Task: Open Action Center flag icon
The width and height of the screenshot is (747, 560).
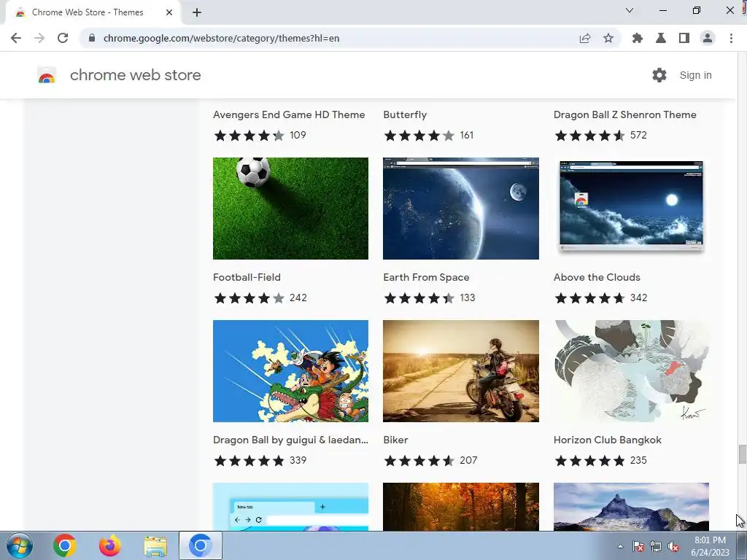Action: point(638,546)
